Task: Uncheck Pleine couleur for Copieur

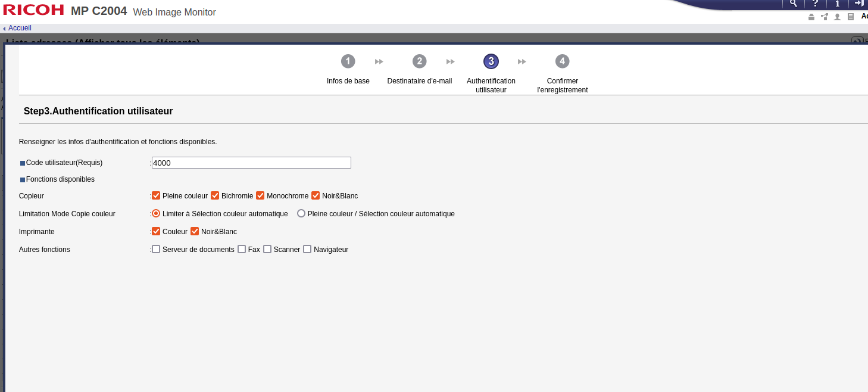Action: pyautogui.click(x=156, y=195)
